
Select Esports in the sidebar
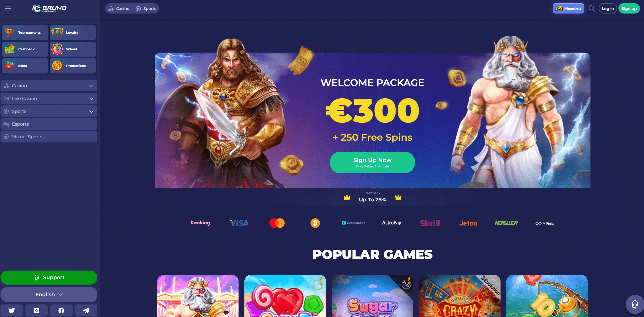pyautogui.click(x=49, y=124)
